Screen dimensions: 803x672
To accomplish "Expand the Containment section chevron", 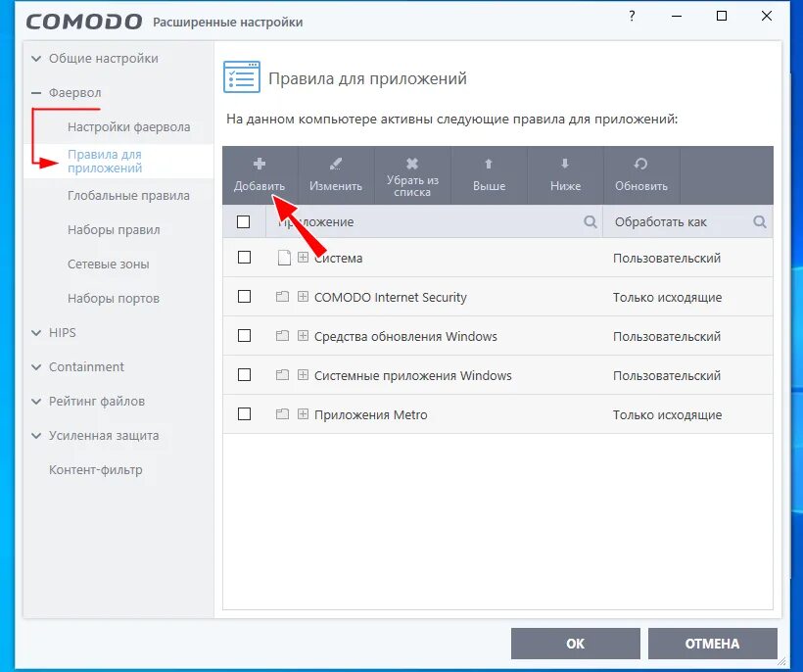I will [x=36, y=366].
